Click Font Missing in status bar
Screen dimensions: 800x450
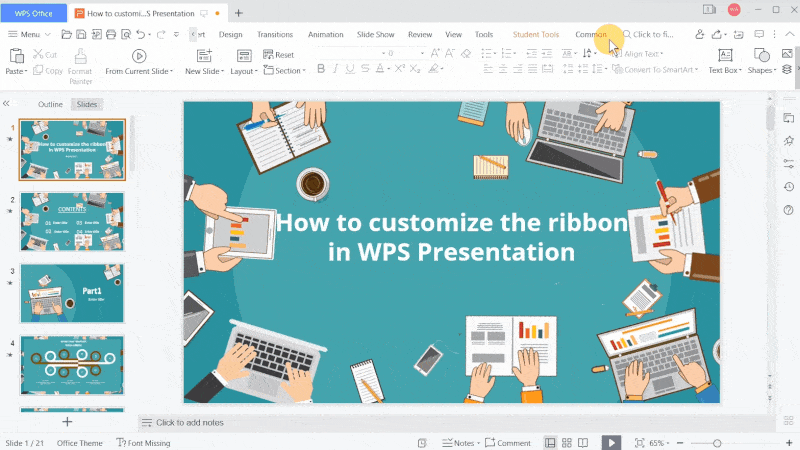click(x=143, y=443)
